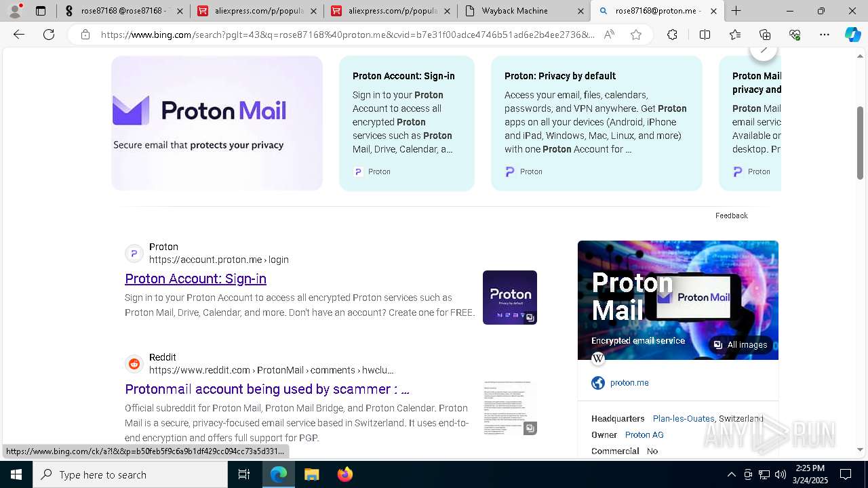The height and width of the screenshot is (488, 868).
Task: Close the rose87168@proton.me search tab
Action: (713, 11)
